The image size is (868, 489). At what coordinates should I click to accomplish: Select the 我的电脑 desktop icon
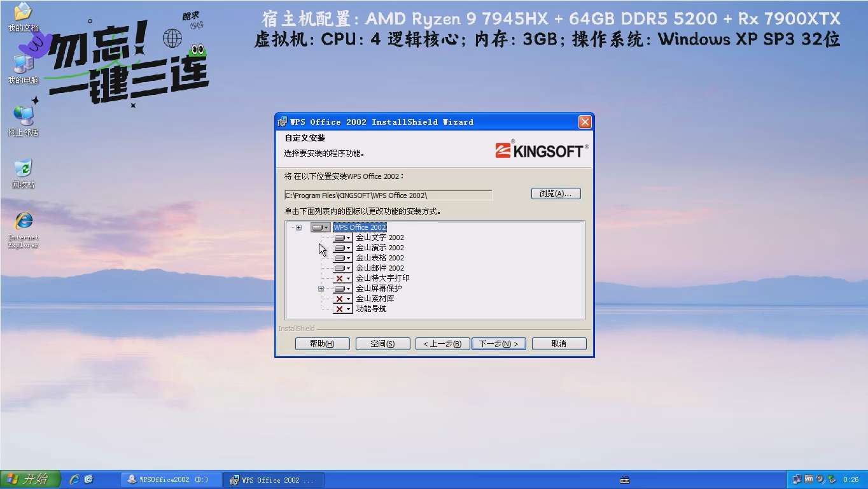pos(23,69)
